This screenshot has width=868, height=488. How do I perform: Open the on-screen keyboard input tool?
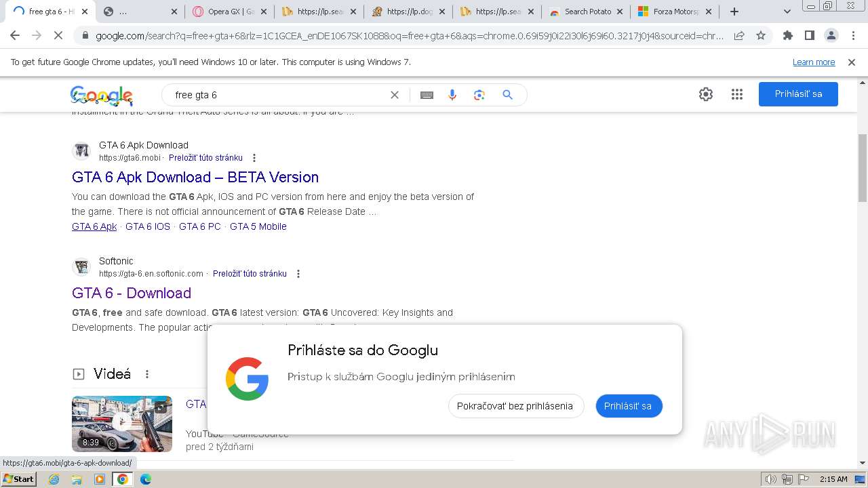[x=427, y=95]
